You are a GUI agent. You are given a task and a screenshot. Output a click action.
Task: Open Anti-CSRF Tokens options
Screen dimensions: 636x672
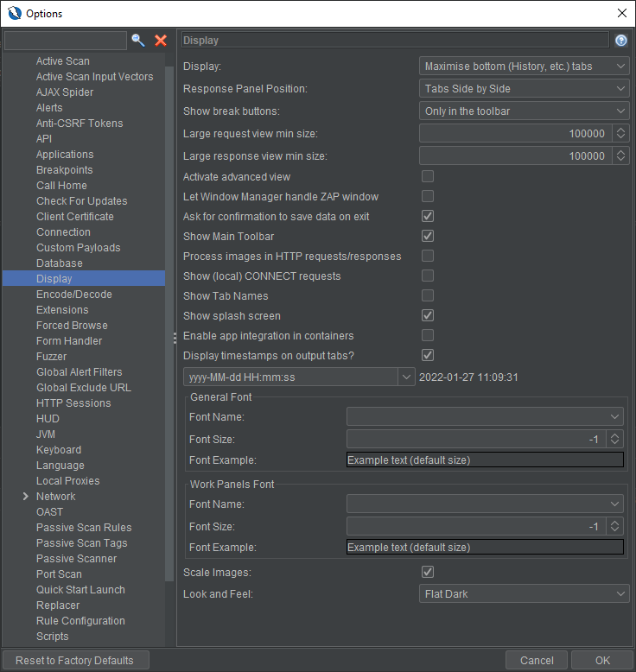pos(79,123)
